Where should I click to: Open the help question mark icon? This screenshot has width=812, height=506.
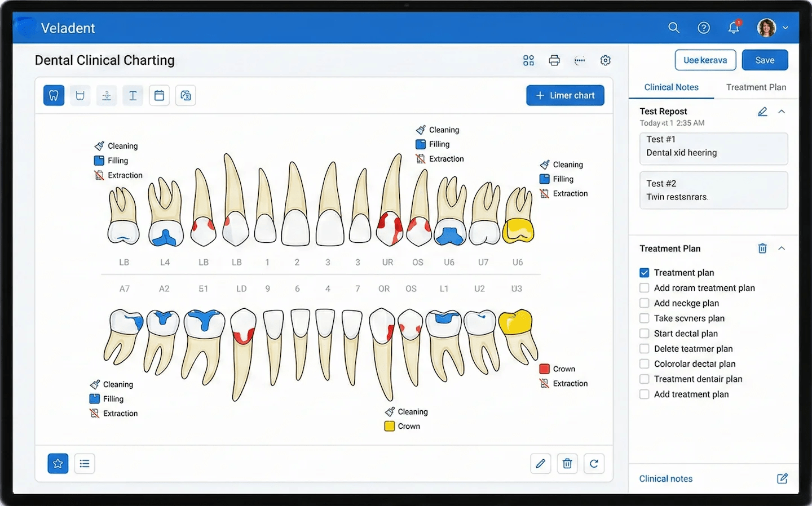pos(704,28)
